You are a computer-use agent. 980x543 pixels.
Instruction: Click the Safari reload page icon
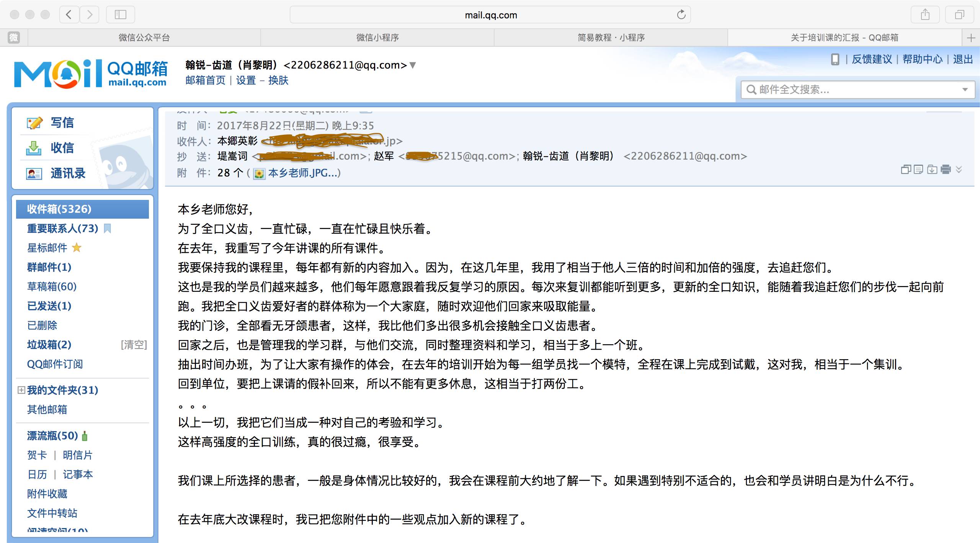tap(681, 15)
